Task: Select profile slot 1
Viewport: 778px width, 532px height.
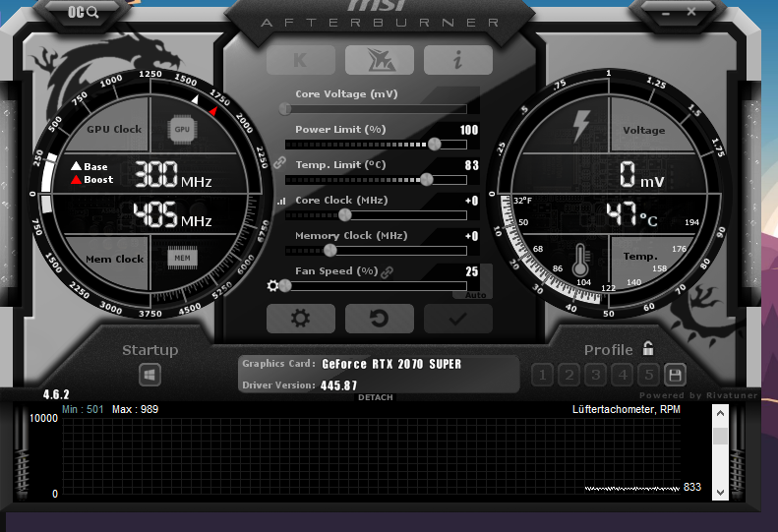Action: [543, 375]
